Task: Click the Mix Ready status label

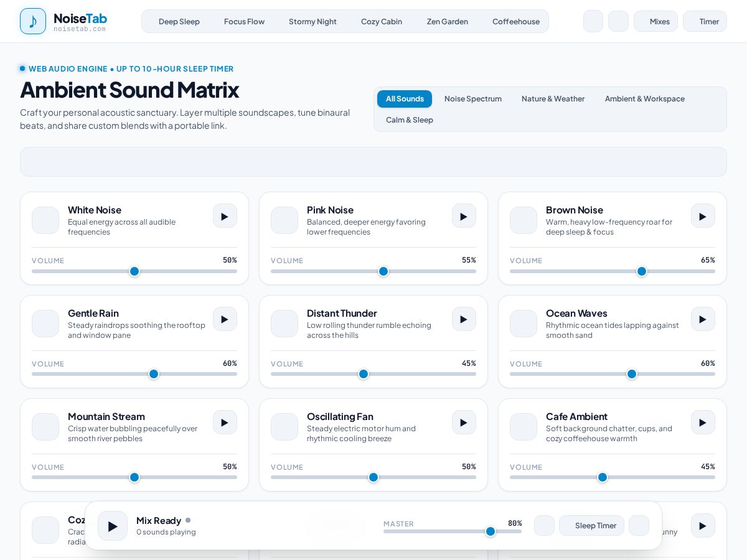Action: point(159,520)
